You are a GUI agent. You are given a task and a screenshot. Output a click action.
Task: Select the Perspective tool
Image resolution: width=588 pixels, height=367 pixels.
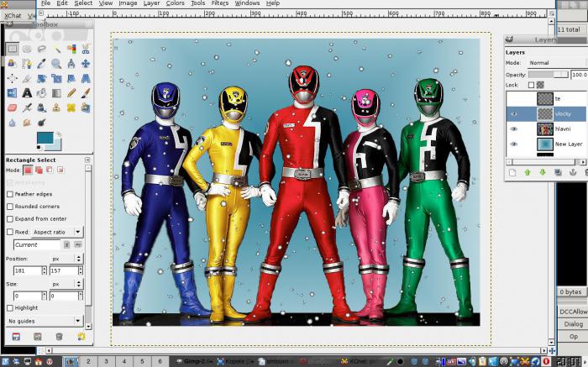click(86, 78)
